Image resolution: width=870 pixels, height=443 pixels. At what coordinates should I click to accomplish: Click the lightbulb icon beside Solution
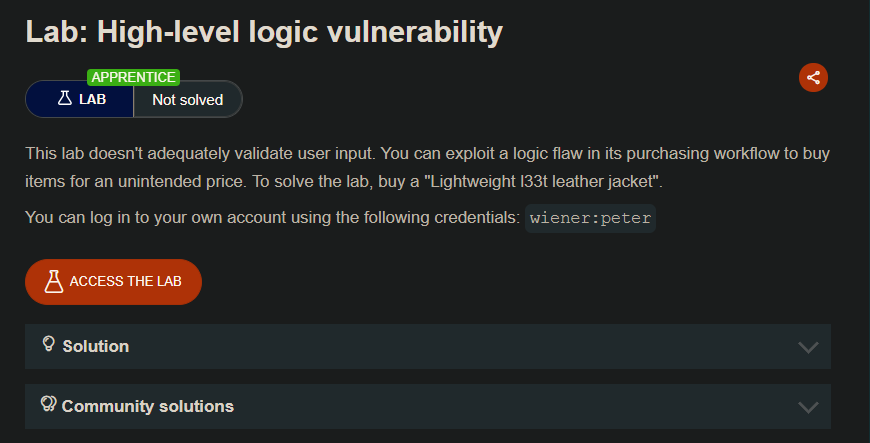coord(48,344)
